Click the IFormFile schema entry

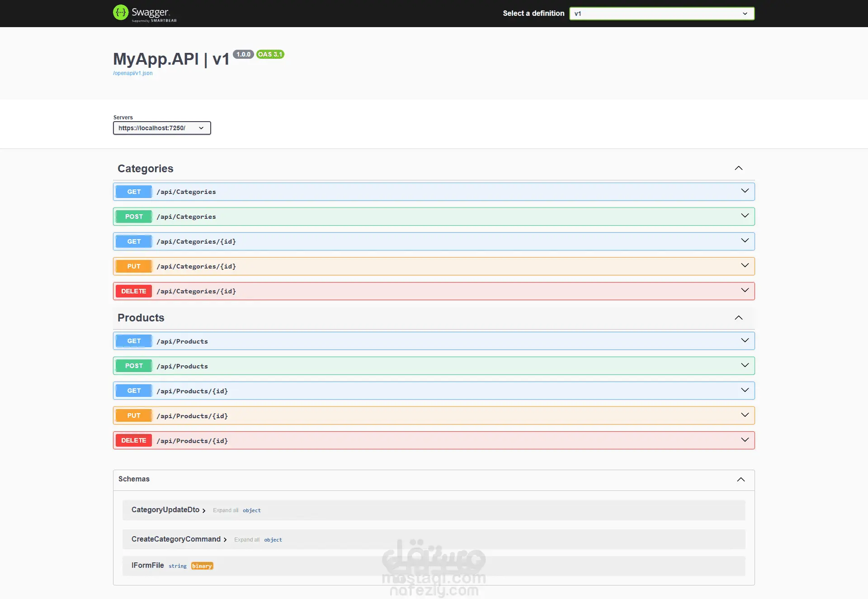[x=148, y=566]
